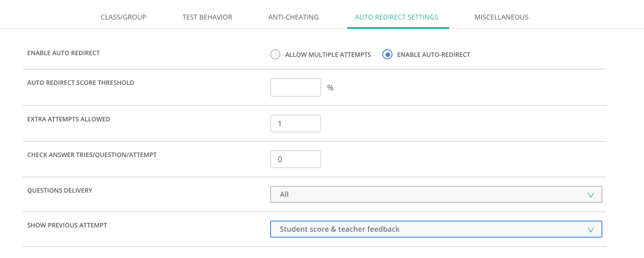This screenshot has width=644, height=258.
Task: Click the auto redirect score threshold field
Action: point(295,87)
